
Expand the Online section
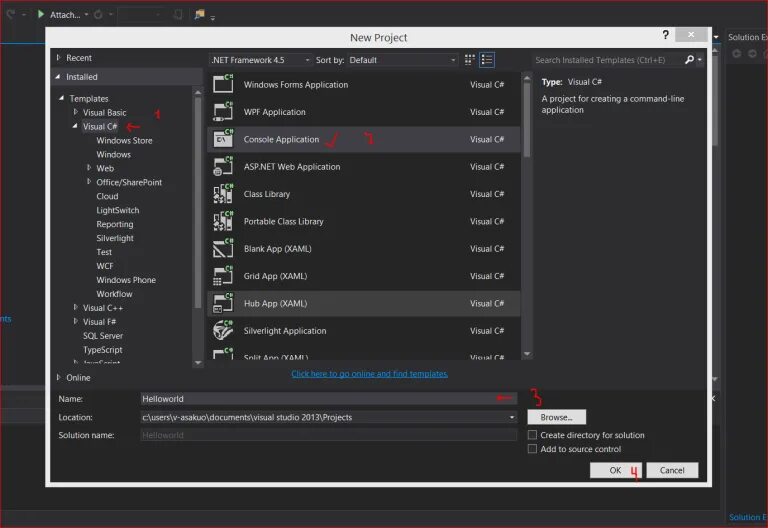click(58, 377)
